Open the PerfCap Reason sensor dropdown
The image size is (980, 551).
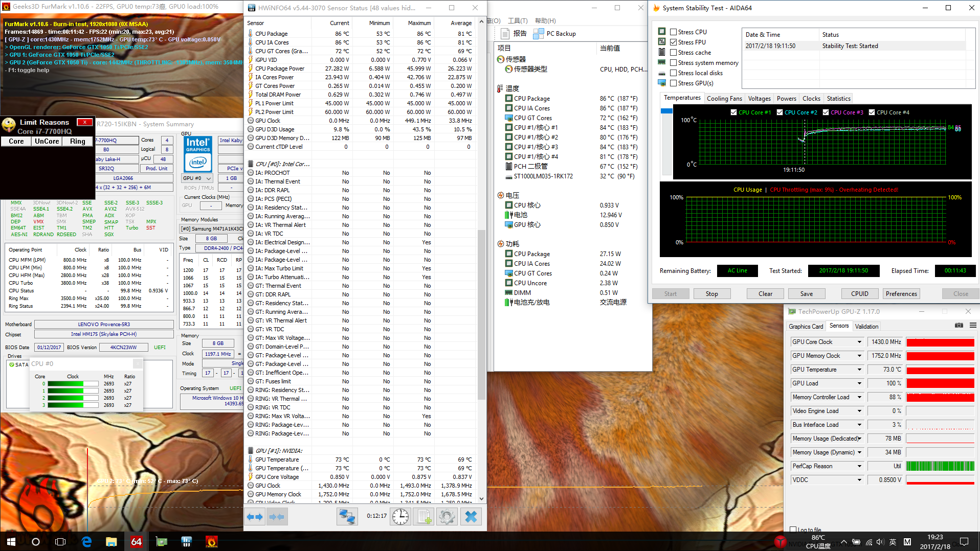pyautogui.click(x=859, y=466)
